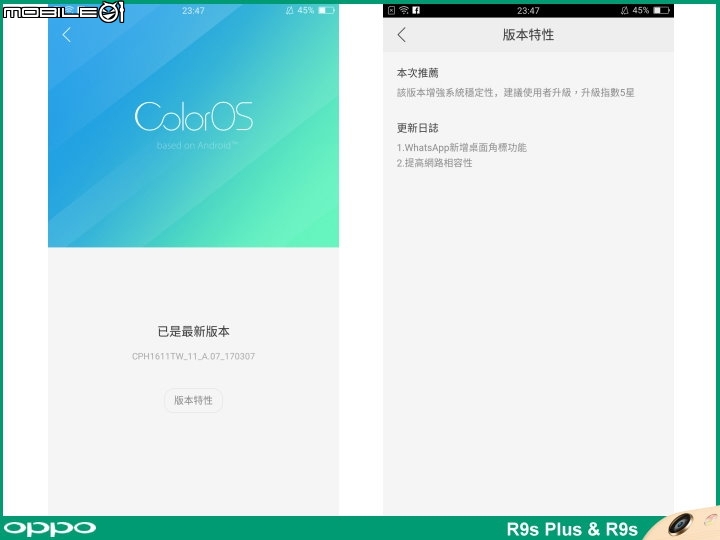Click the 升級指數5星 recommendation text

(x=608, y=93)
